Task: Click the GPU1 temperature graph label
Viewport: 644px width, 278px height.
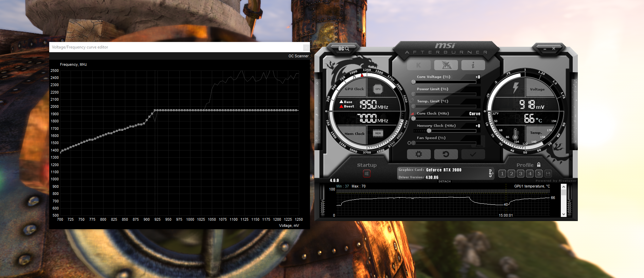Action: point(532,186)
